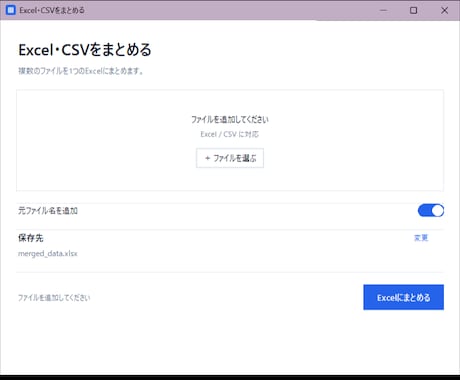Click the Excel・CSVをまとめる page heading
The image size is (460, 380).
coord(85,50)
